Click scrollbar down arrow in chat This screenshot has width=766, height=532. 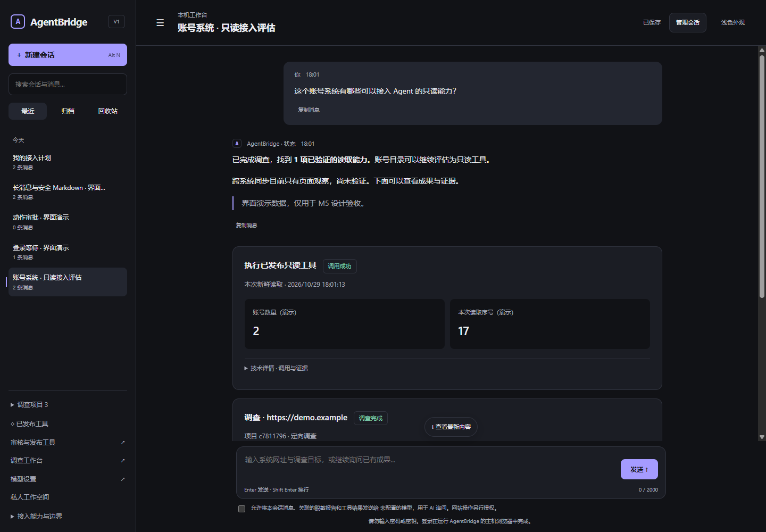762,437
